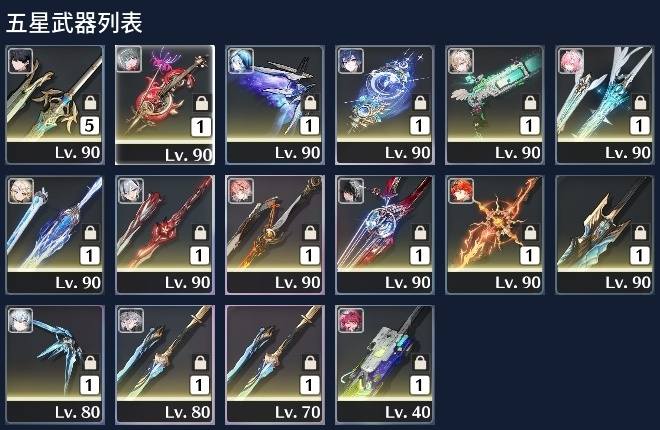Viewport: 660px width, 430px height.
Task: Click the blue-haired portrait on purple feather weapon
Action: click(241, 61)
